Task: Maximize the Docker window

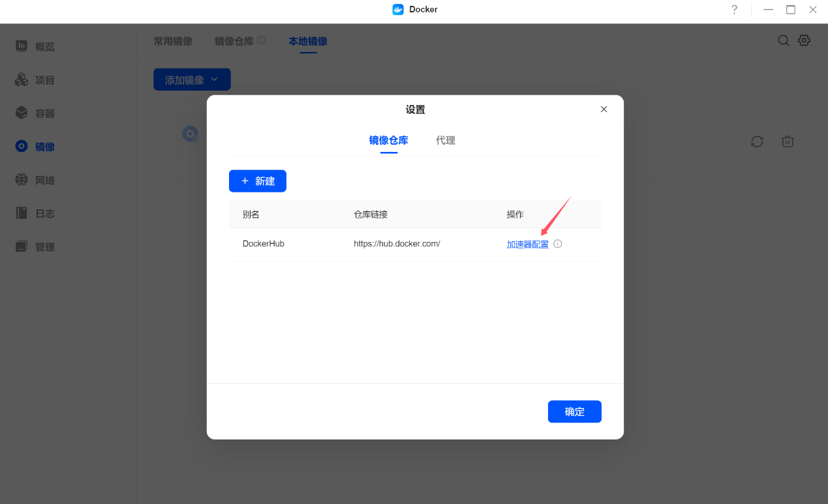Action: click(791, 10)
